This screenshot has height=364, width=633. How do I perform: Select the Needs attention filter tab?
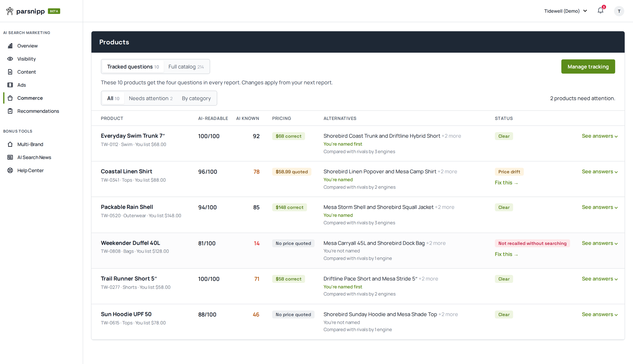151,98
